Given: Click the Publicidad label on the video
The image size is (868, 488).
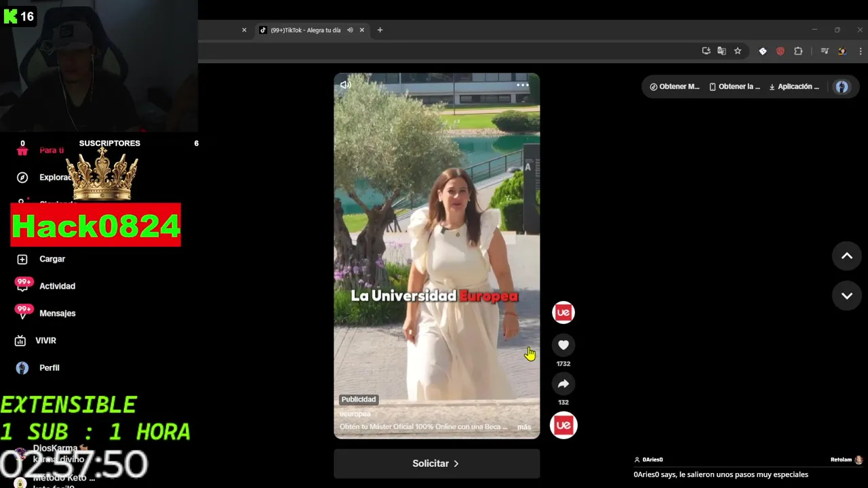Looking at the screenshot, I should point(359,399).
